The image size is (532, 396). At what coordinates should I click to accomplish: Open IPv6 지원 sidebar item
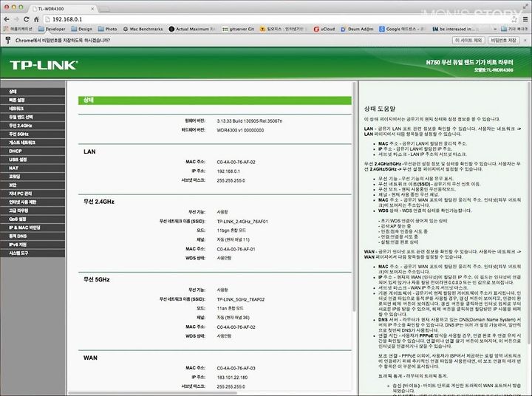(33, 245)
